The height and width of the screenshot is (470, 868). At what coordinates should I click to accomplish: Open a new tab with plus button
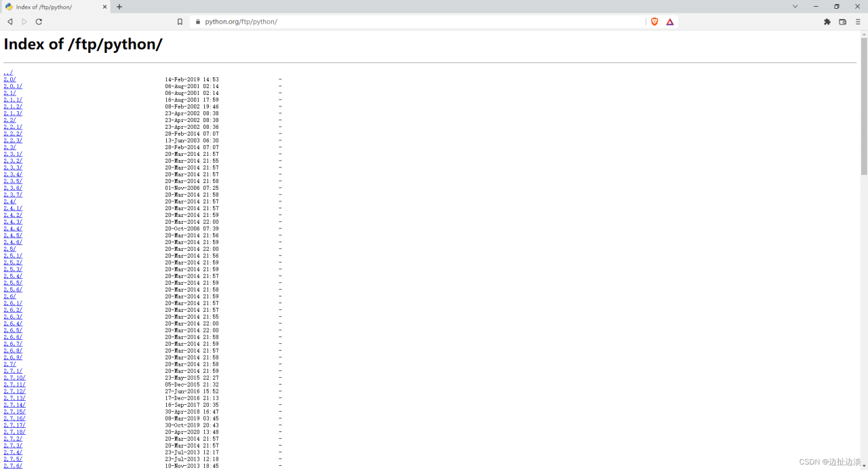[119, 7]
